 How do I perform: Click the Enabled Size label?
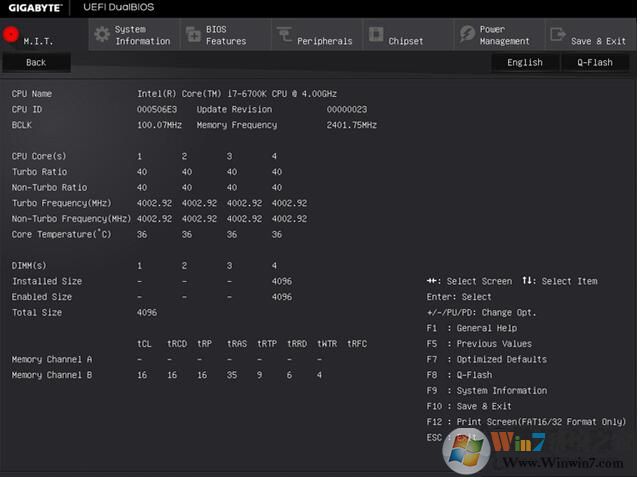click(42, 297)
